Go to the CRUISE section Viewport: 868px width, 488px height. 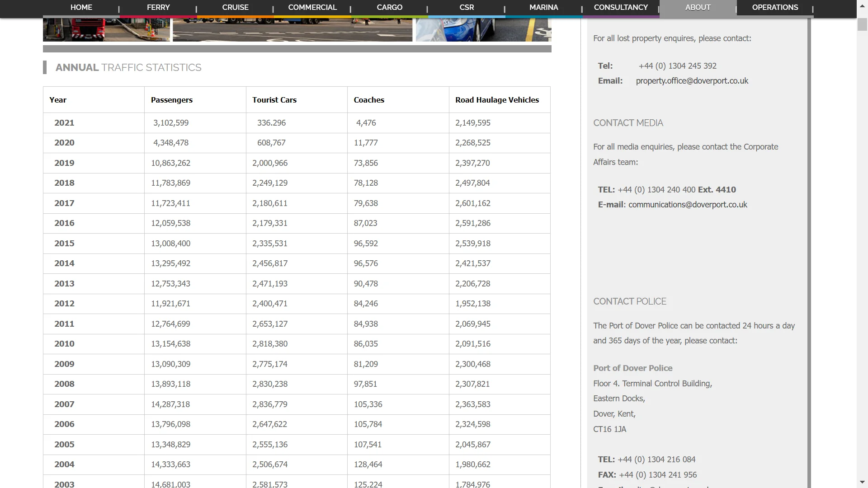coord(235,8)
